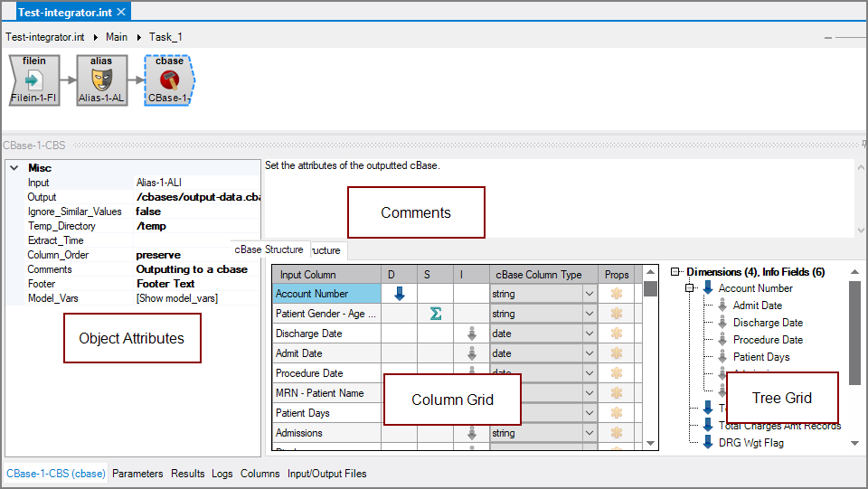
Task: Select the filein node icon in workflow
Action: tap(34, 80)
